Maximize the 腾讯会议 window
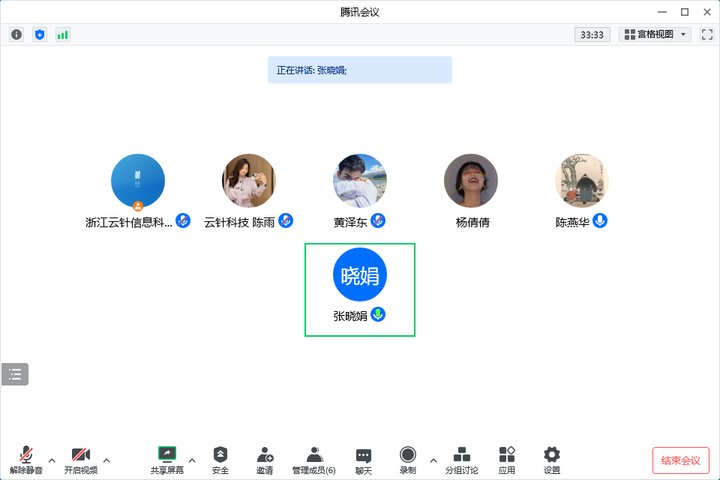This screenshot has width=720, height=480. pos(685,12)
